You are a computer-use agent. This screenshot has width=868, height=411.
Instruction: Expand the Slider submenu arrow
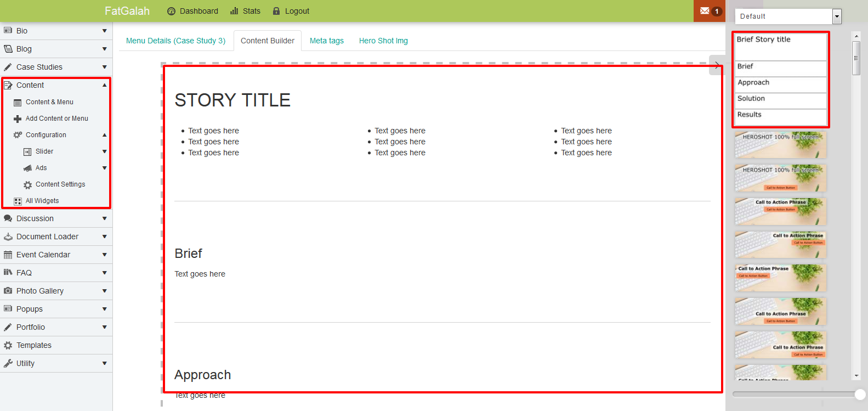pyautogui.click(x=104, y=151)
